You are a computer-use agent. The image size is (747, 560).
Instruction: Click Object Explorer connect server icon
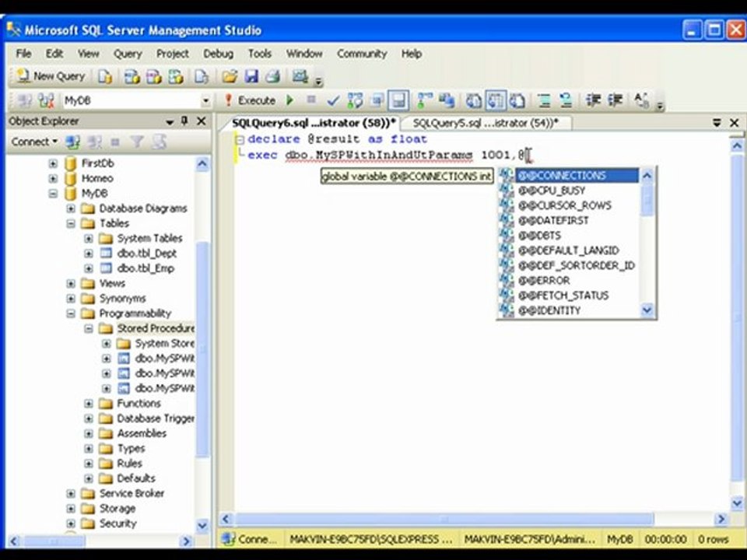72,142
